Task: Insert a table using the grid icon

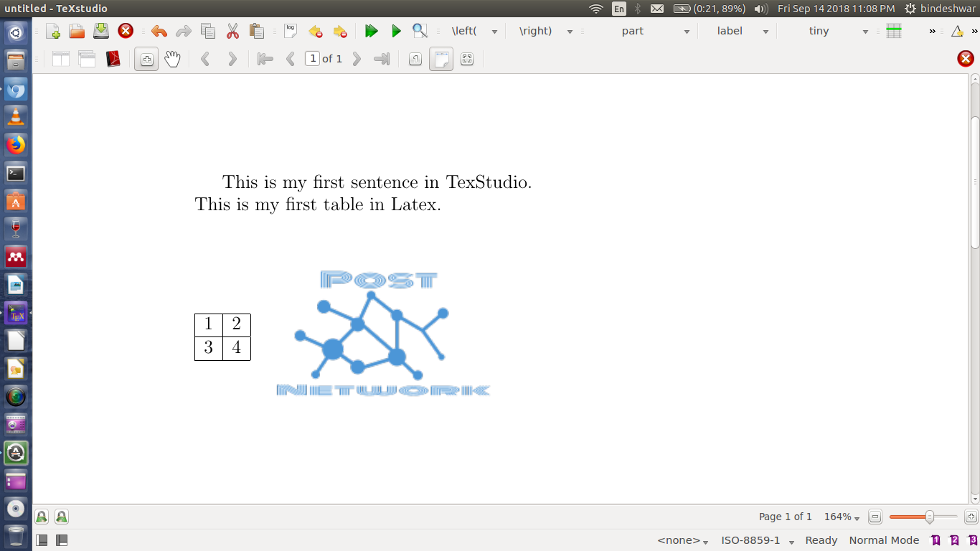Action: pos(894,31)
